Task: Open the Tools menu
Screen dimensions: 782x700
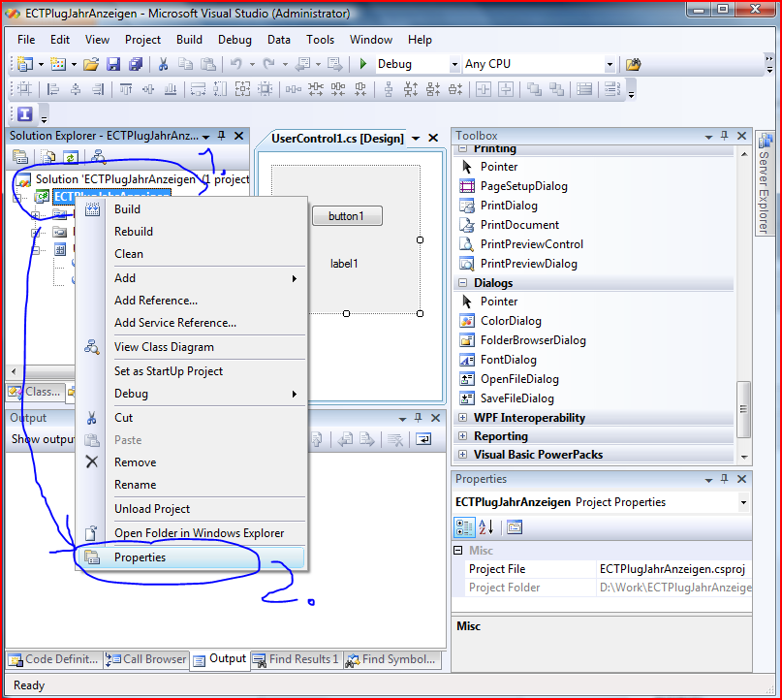Action: (320, 40)
